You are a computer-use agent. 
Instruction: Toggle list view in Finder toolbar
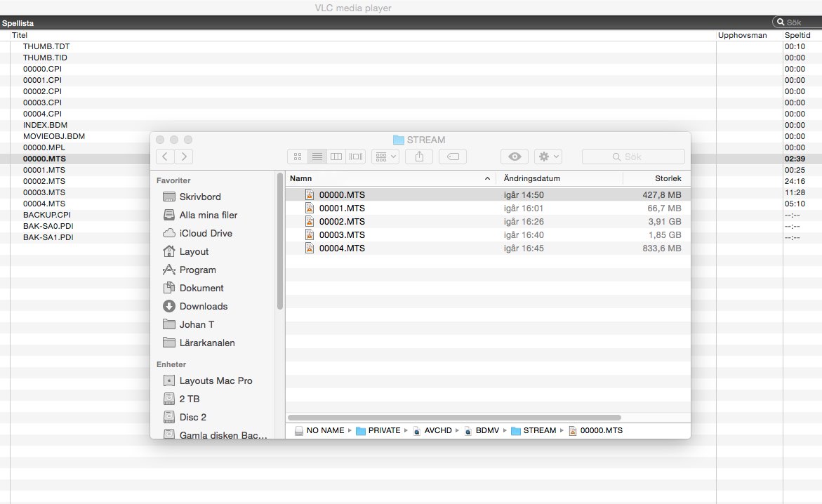pyautogui.click(x=317, y=157)
